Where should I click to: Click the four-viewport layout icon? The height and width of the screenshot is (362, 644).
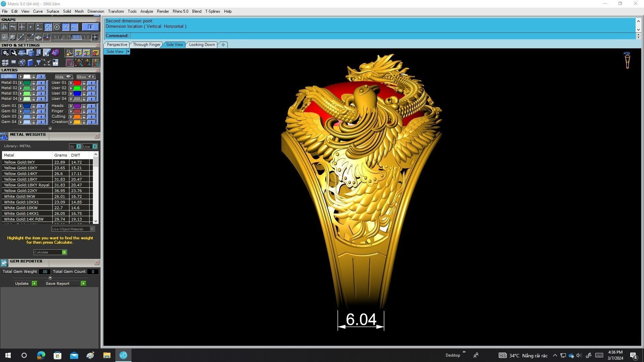point(5,63)
